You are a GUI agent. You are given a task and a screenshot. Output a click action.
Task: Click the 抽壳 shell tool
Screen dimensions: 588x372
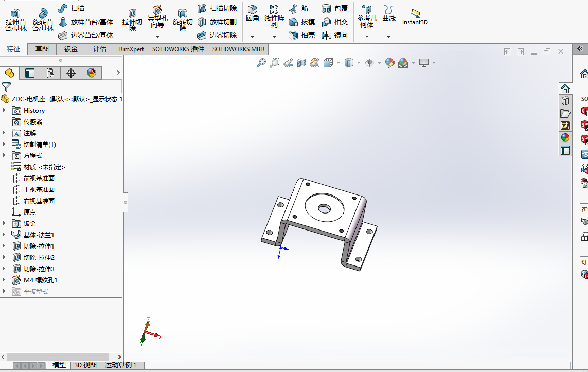tap(302, 36)
